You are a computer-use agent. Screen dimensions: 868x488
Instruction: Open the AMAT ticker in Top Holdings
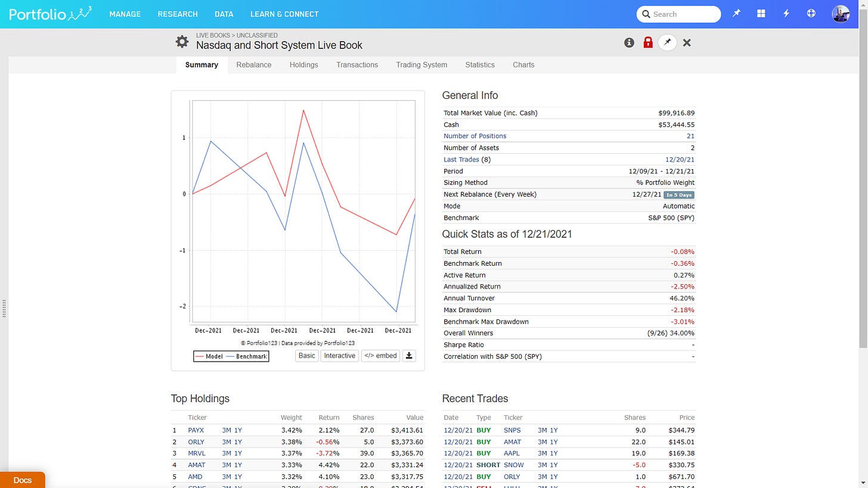196,465
